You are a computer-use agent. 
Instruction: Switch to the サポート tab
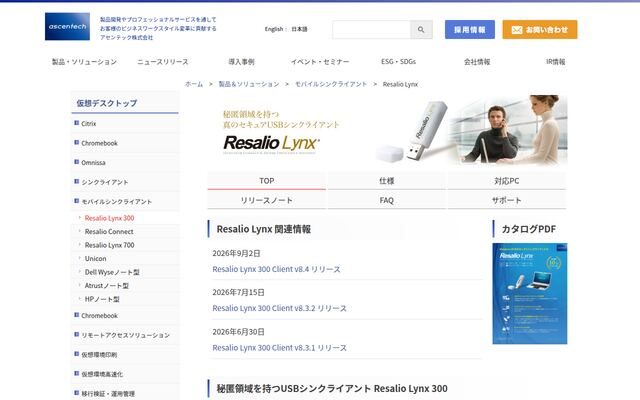pos(507,200)
